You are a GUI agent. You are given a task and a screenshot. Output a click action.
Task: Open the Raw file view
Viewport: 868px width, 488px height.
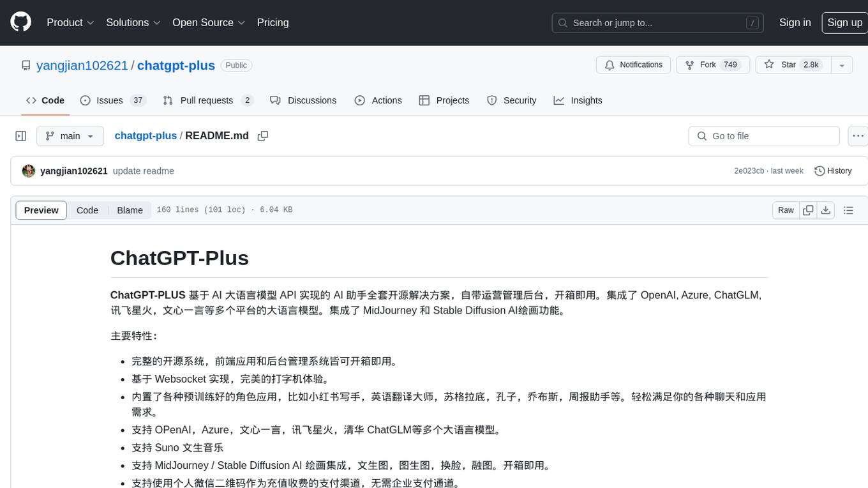coord(786,210)
